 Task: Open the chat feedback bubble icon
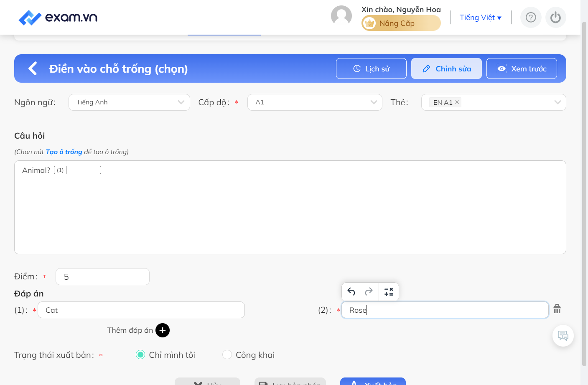[x=563, y=336]
